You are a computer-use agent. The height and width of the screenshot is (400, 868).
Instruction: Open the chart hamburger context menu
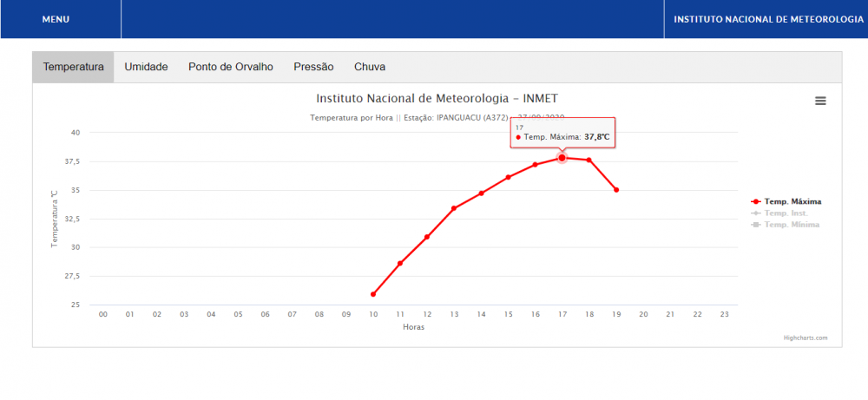820,101
